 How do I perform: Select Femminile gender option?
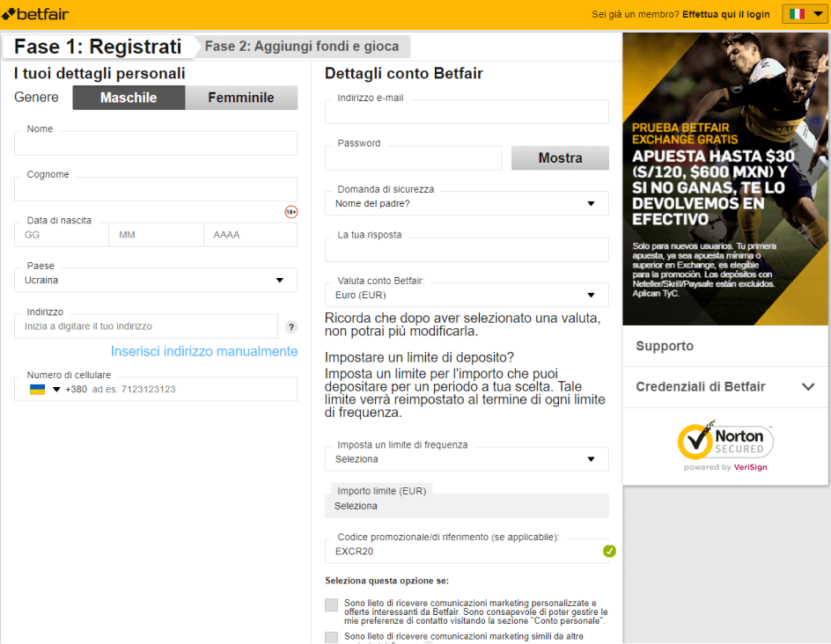[241, 98]
